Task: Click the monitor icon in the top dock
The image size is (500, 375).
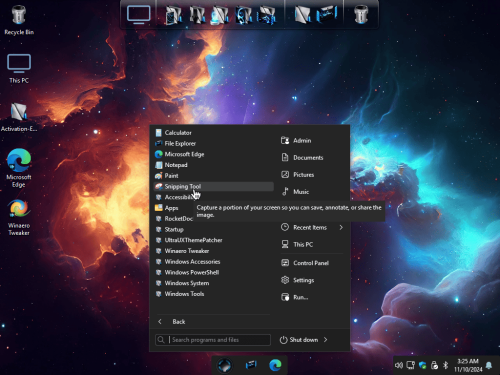Action: 139,15
